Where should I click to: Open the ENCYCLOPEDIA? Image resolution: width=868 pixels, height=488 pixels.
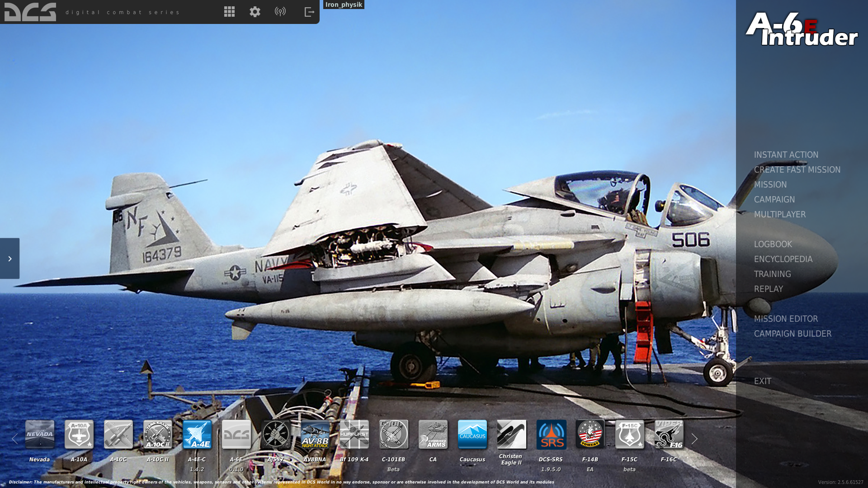[x=783, y=259]
